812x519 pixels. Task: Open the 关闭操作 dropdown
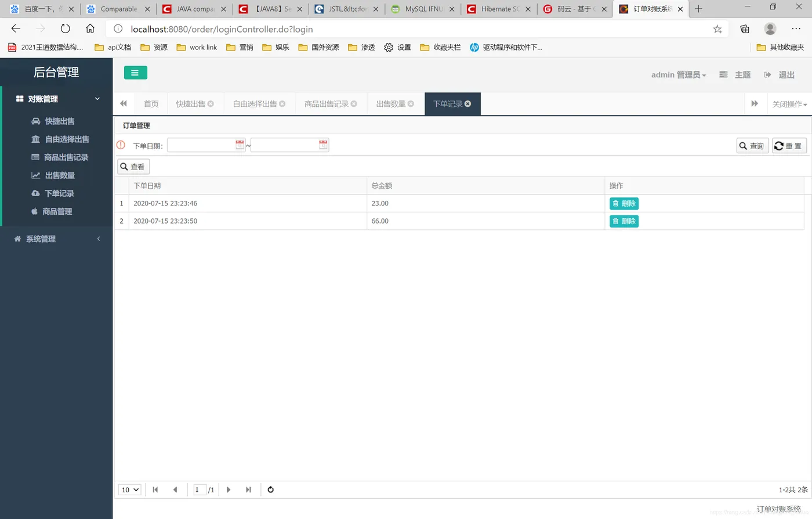coord(789,104)
